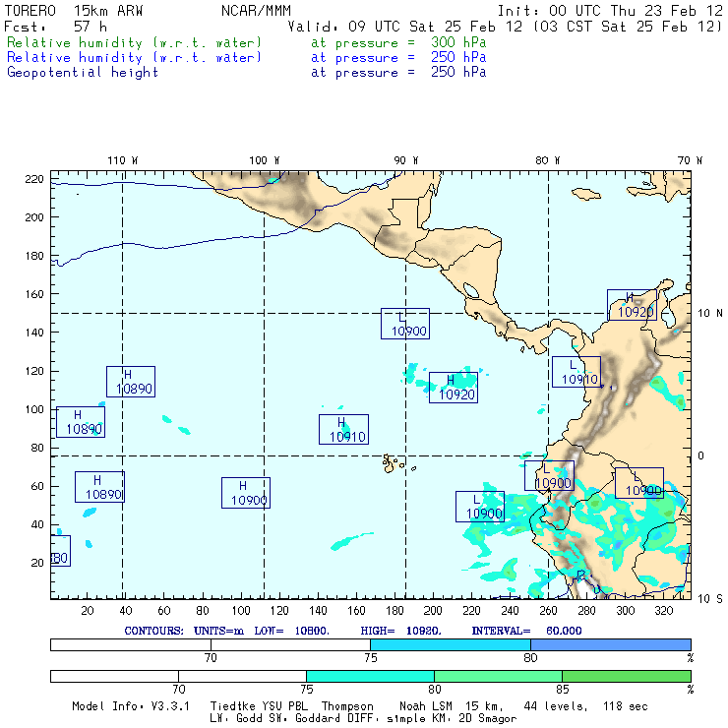This screenshot has height=728, width=728.
Task: Click the teal 75-80% swatch, lower colorbar
Action: [x=371, y=676]
